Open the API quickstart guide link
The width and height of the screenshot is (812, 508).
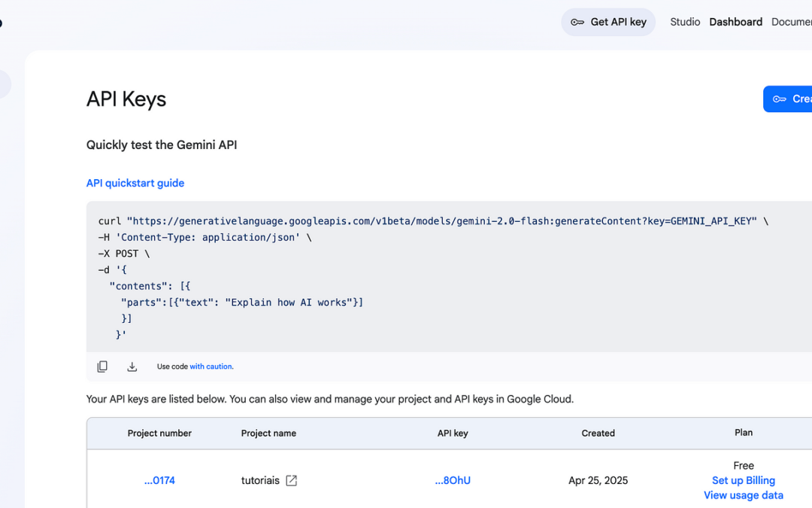pos(135,183)
